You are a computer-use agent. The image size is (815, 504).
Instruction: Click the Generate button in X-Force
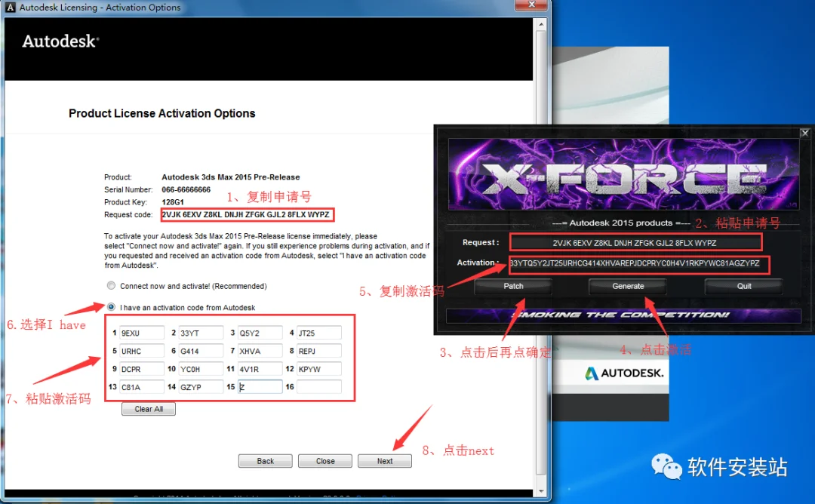coord(628,286)
